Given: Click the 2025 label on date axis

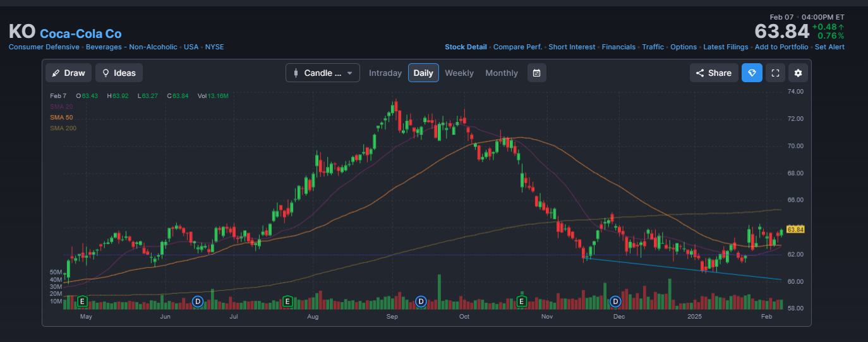Looking at the screenshot, I should click(694, 316).
